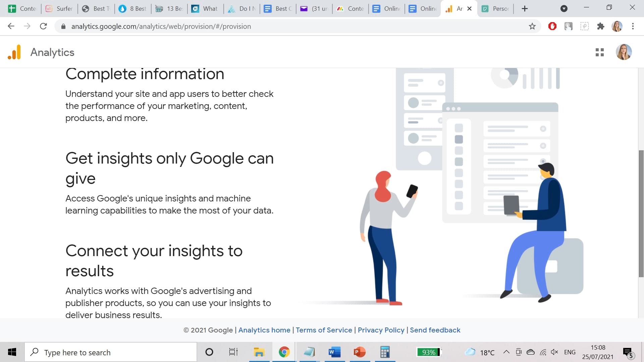Click the Terms of Service link
644x362 pixels.
coord(324,330)
